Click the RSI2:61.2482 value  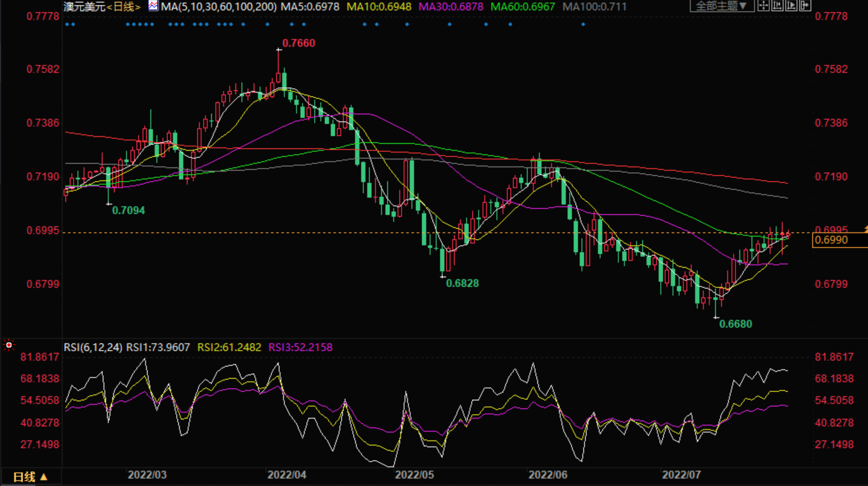[229, 347]
